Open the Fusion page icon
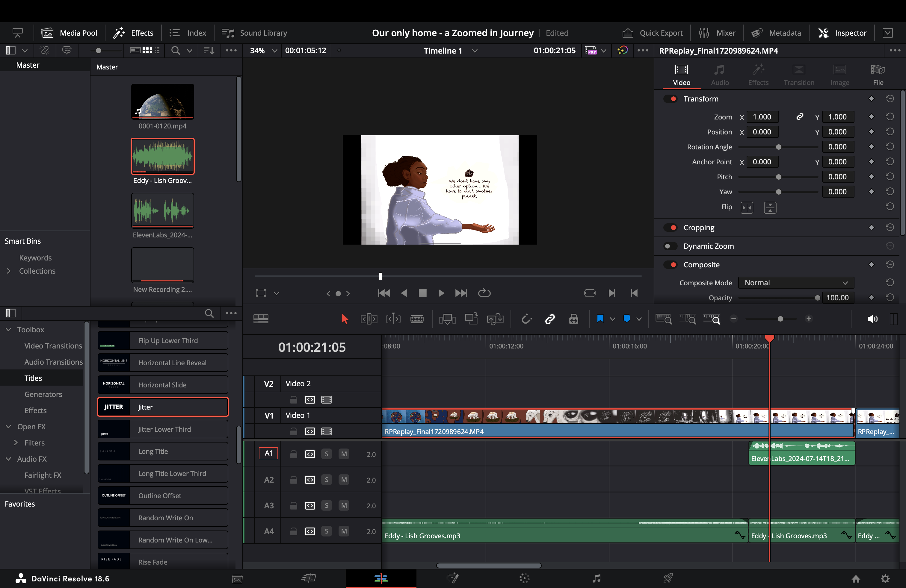 453,578
